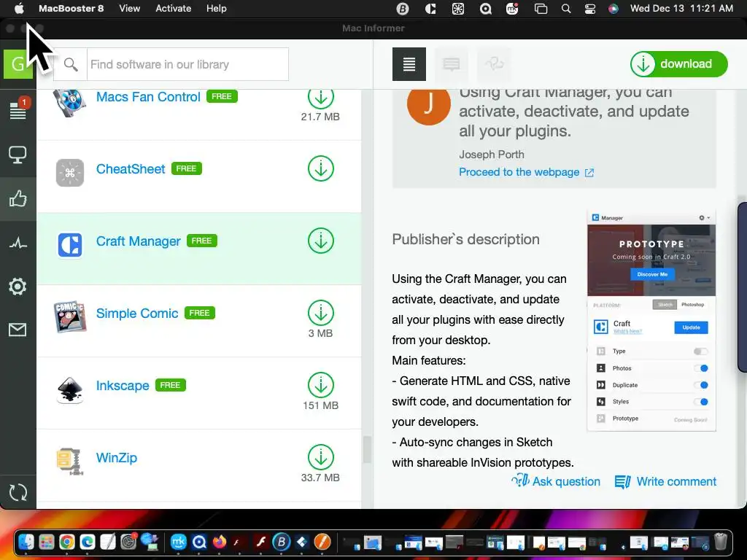Viewport: 747px width, 560px height.
Task: Click the MacBooster B icon in menu bar
Action: pyautogui.click(x=403, y=9)
